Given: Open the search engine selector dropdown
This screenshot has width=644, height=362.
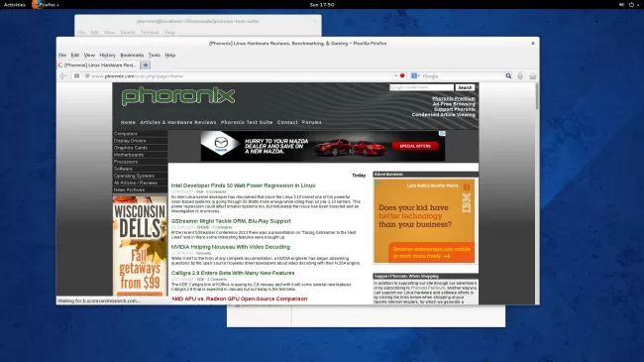Looking at the screenshot, I should (416, 76).
